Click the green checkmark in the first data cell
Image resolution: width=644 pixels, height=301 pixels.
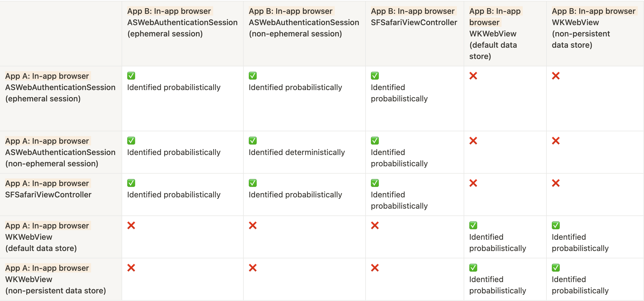(x=131, y=76)
